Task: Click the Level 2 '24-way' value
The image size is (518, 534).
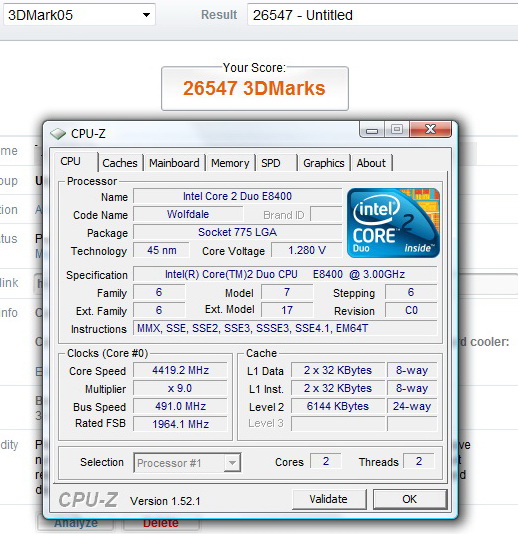Action: coord(412,406)
